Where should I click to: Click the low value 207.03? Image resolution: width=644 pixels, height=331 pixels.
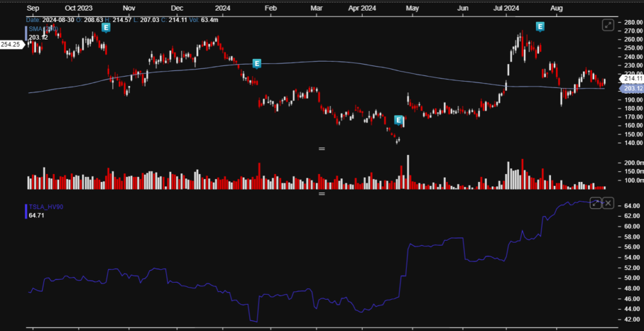150,19
